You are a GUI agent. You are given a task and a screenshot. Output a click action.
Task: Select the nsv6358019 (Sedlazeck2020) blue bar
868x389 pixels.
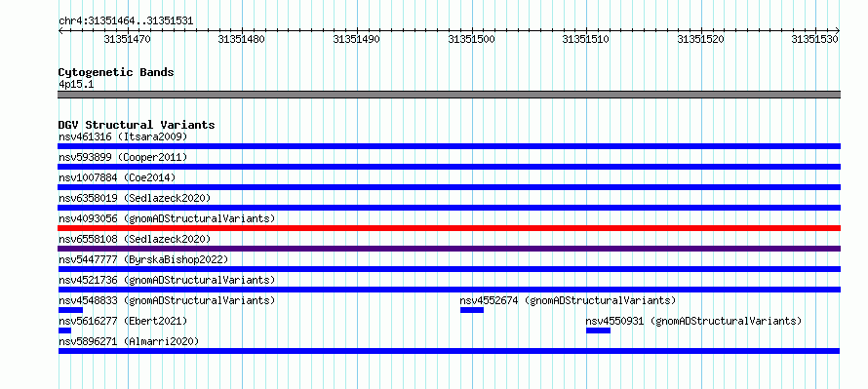(449, 208)
